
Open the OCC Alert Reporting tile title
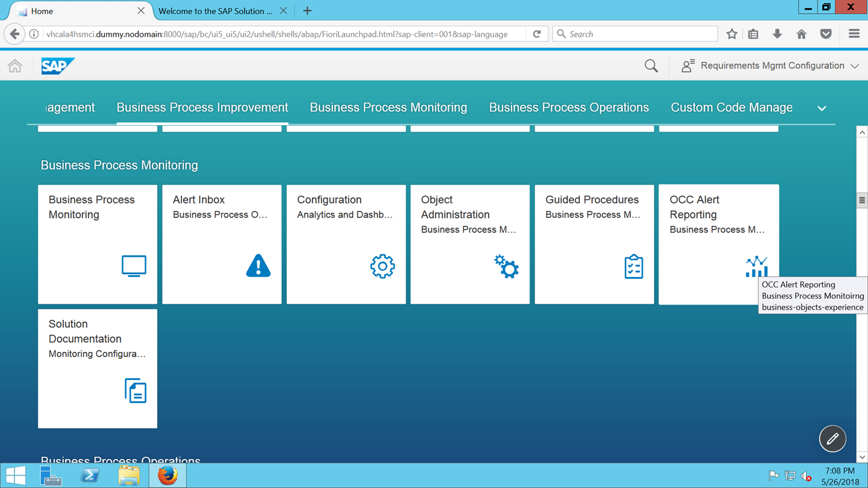[694, 207]
